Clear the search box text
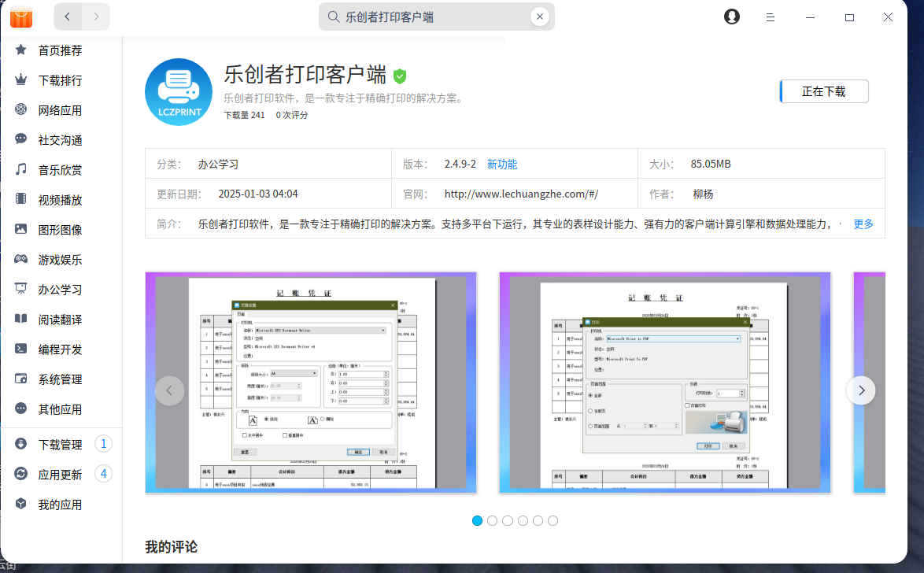Viewport: 924px width, 573px height. click(x=539, y=17)
